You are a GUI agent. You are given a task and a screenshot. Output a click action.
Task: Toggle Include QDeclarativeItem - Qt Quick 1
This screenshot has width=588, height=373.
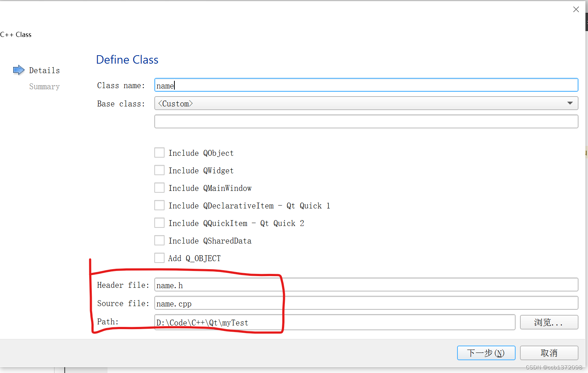[159, 205]
